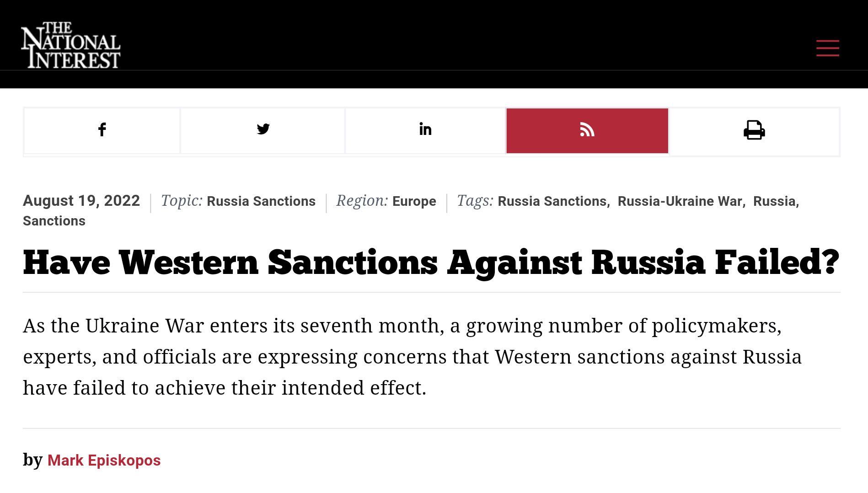The image size is (868, 493).
Task: Open the red RSS feed button
Action: (x=587, y=131)
